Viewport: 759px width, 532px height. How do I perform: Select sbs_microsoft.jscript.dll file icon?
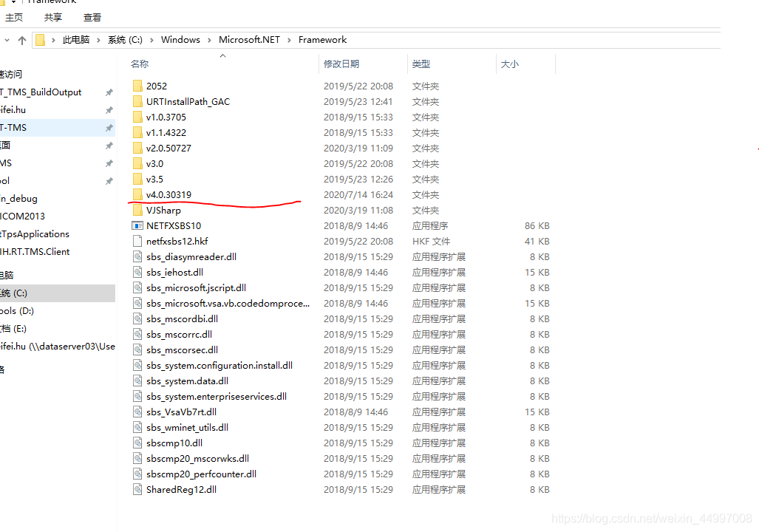[137, 287]
